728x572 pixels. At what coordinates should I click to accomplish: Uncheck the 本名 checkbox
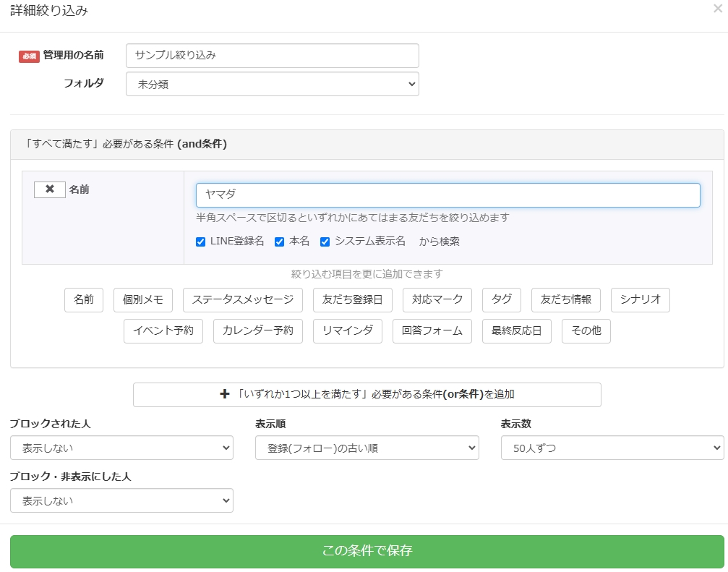click(280, 242)
